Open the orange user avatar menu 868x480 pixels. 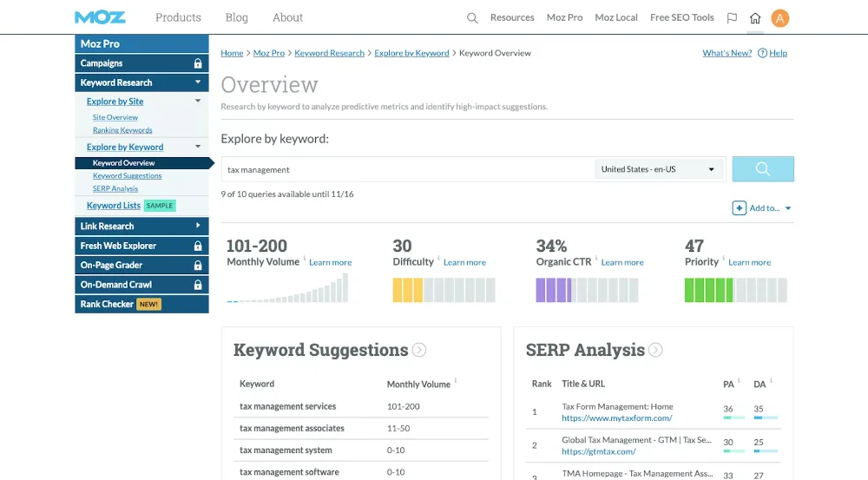779,17
